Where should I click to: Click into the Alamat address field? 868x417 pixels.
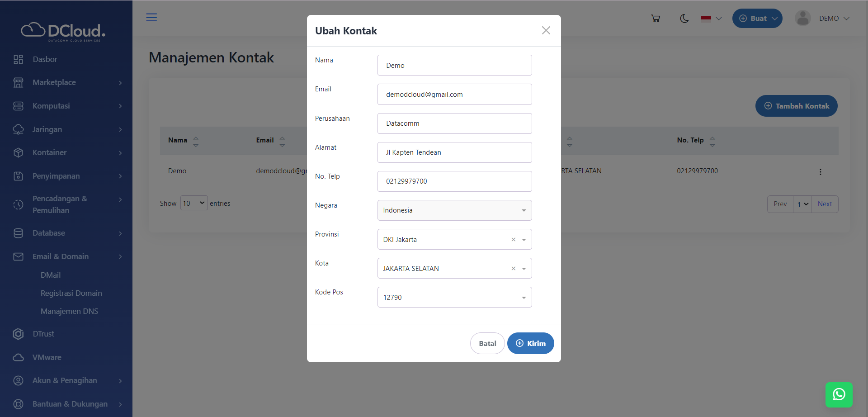pos(454,152)
